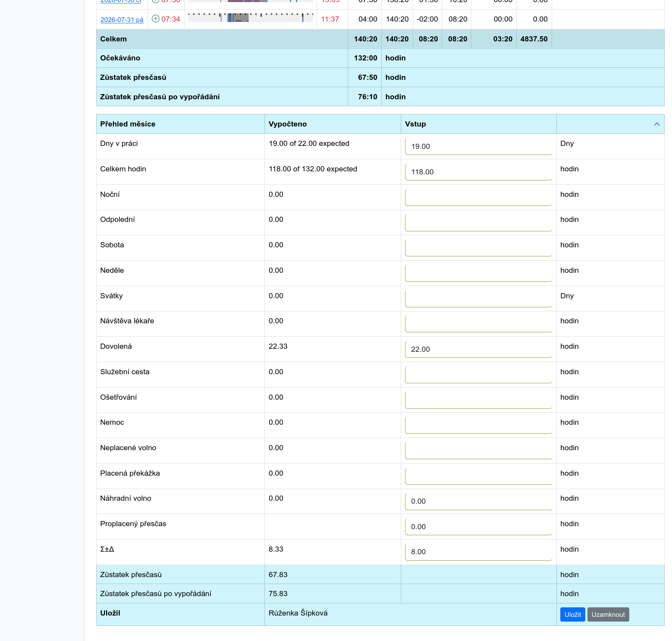Select the computed Σ±Δ value 8.33
Image resolution: width=672 pixels, height=641 pixels.
[276, 549]
